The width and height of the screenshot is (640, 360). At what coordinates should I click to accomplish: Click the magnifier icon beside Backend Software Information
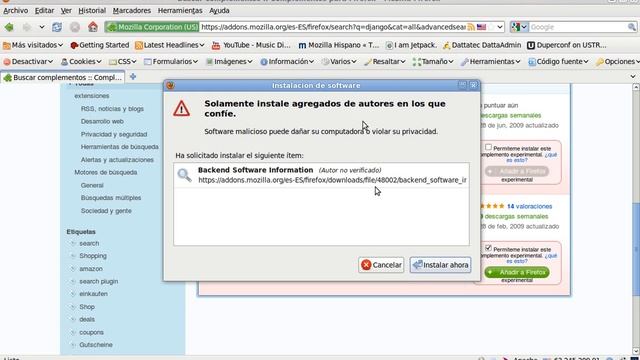184,175
